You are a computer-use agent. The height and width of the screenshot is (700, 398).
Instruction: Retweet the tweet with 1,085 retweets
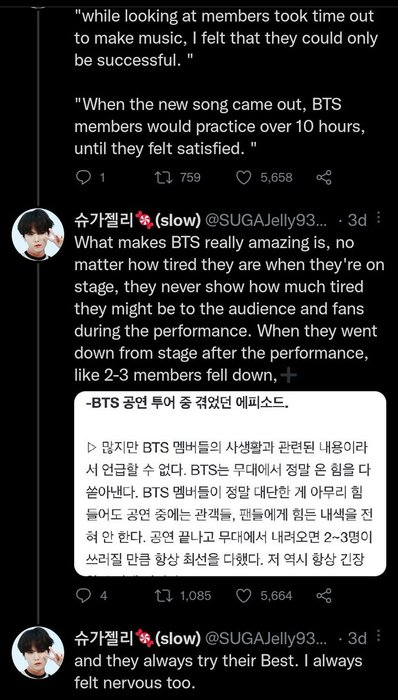coord(162,596)
